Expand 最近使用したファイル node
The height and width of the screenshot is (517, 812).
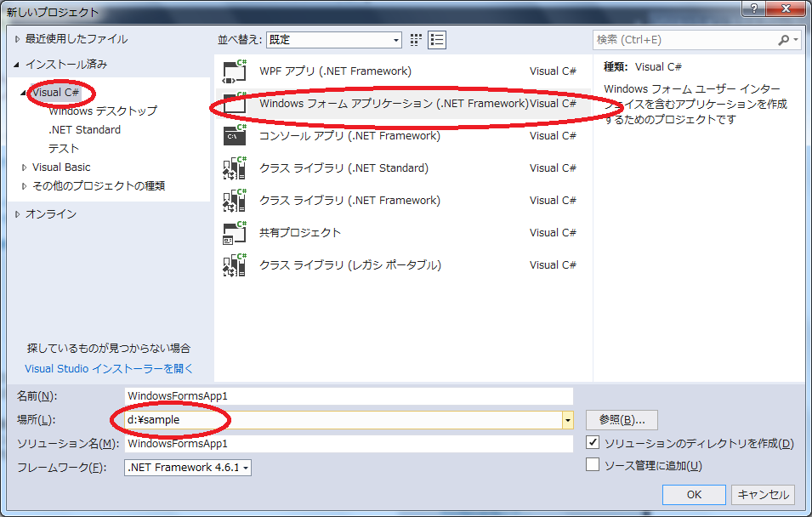point(17,39)
